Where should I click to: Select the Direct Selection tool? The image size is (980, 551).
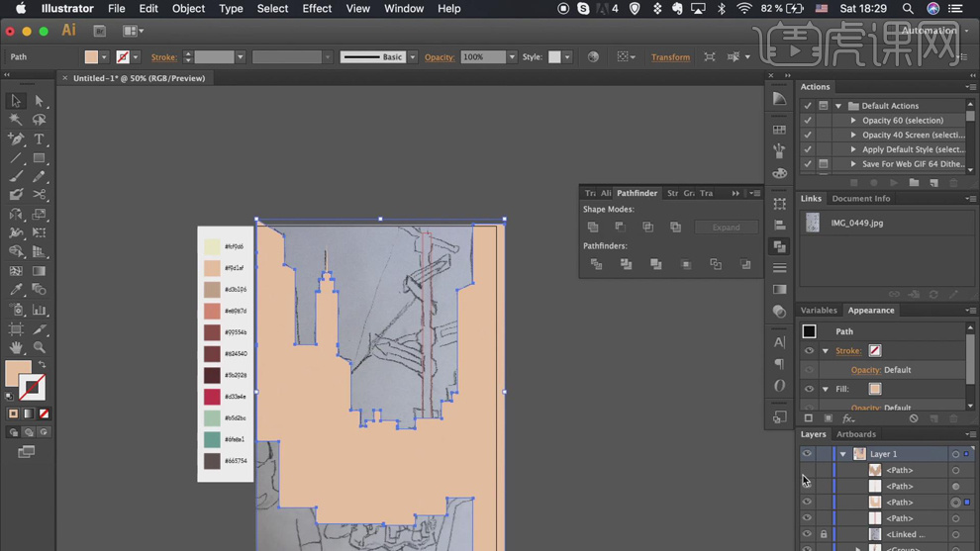40,101
